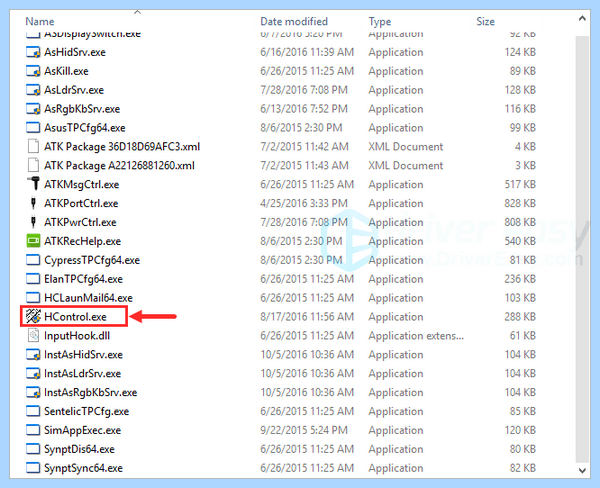This screenshot has width=600, height=488.
Task: Click the date 9/22/2015 5:24 PM
Action: tap(304, 430)
